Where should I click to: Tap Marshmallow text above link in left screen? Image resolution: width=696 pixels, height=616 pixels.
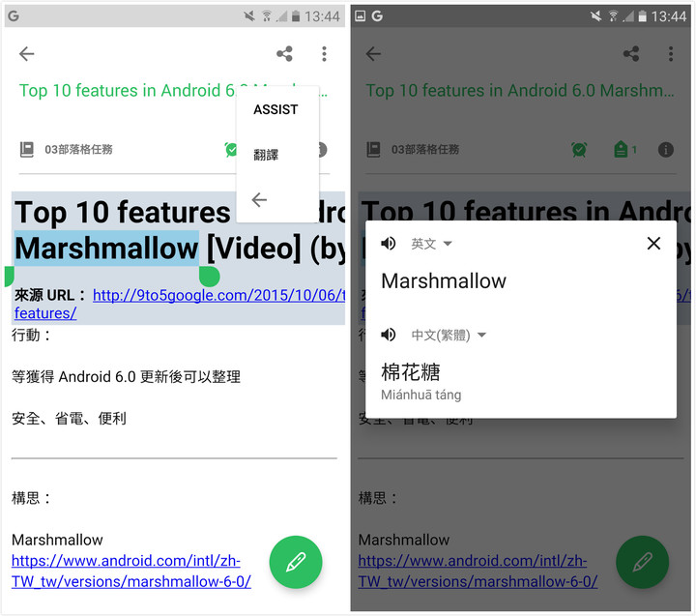point(57,540)
